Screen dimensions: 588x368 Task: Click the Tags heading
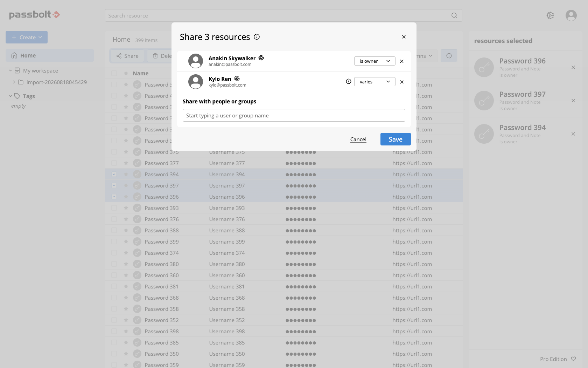coord(29,96)
